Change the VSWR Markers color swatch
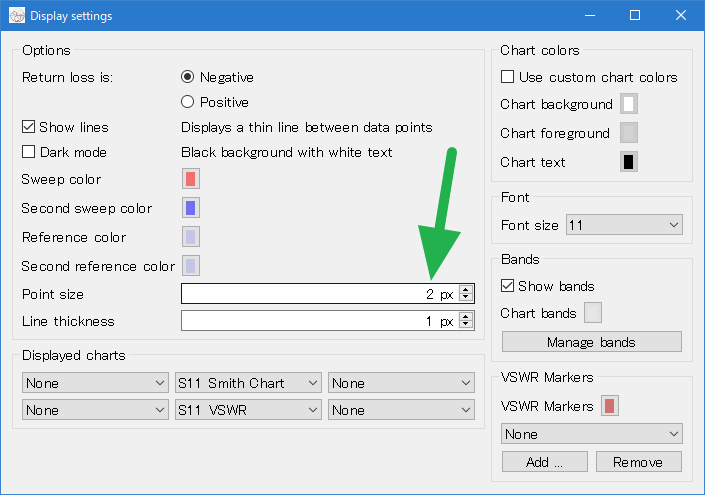 click(610, 406)
